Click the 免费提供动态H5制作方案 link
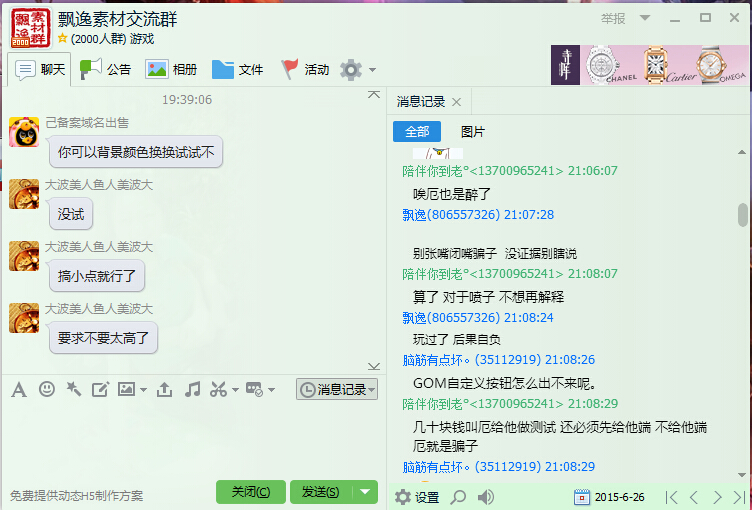This screenshot has height=510, width=752. 76,496
